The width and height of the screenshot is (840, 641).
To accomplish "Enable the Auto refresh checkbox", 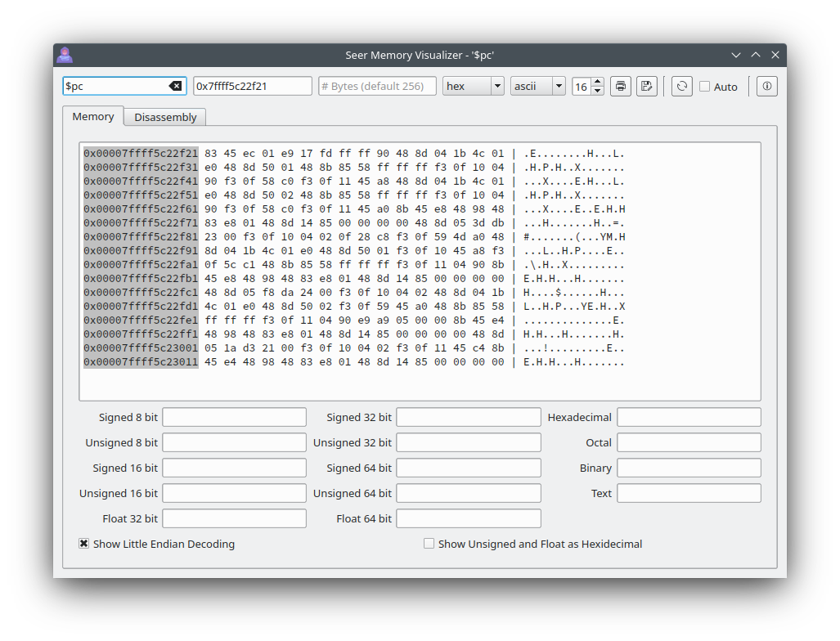I will click(x=705, y=86).
